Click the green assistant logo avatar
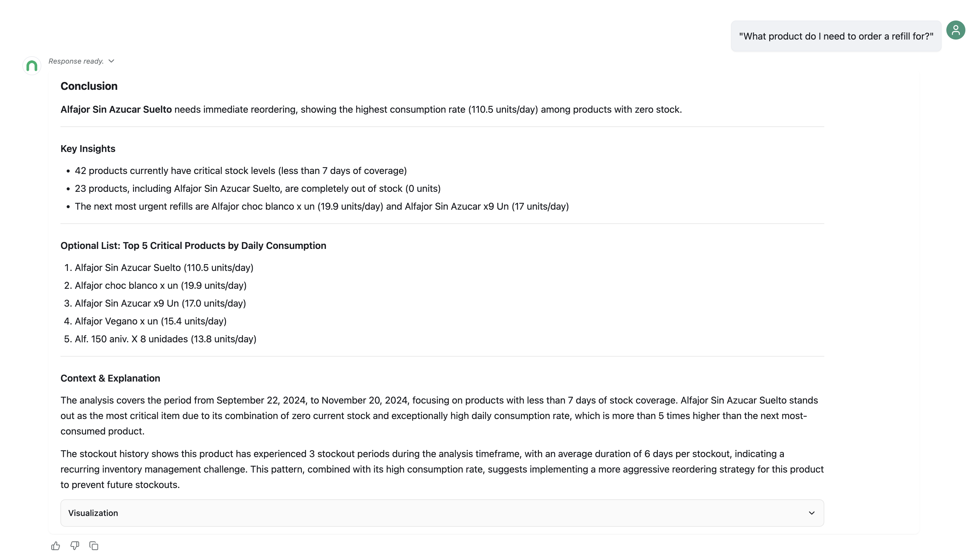Viewport: 977px width, 560px height. coord(32,66)
